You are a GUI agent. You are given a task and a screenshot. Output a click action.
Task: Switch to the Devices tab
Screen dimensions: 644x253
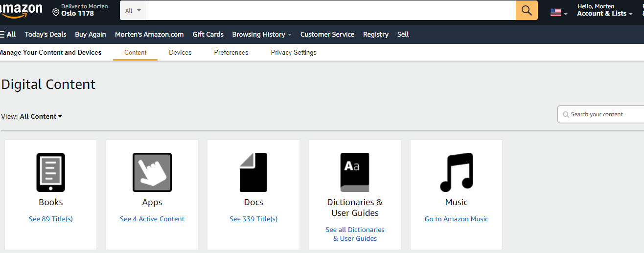point(180,52)
